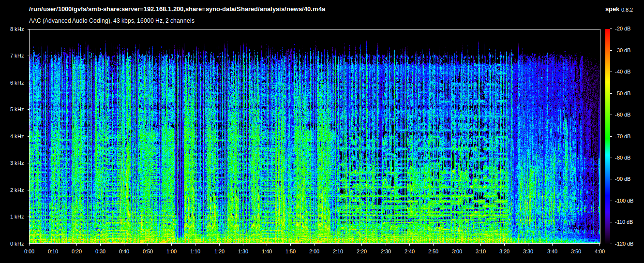Click the AAC codec information line

coord(112,21)
